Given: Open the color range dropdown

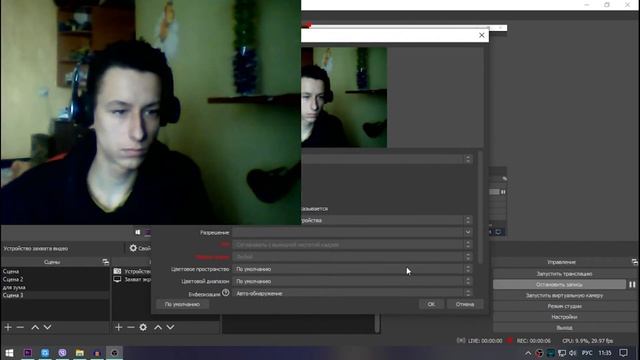Looking at the screenshot, I should [x=353, y=281].
